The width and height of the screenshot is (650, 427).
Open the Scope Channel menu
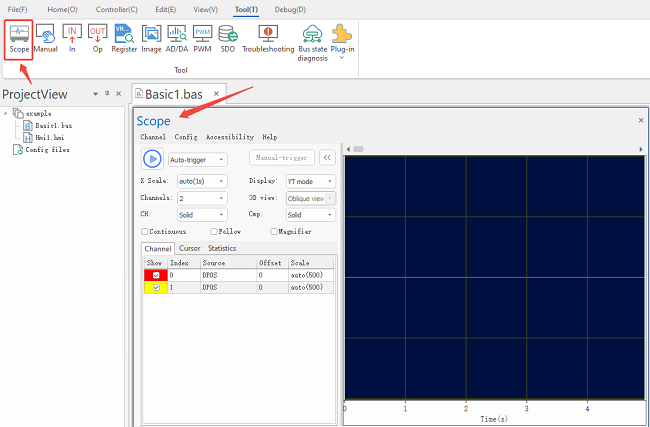click(x=153, y=137)
